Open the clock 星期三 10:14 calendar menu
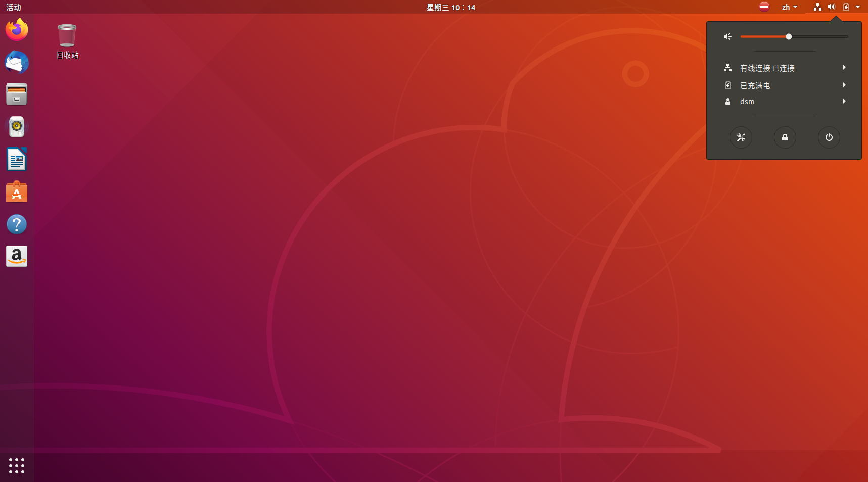Viewport: 868px width, 482px height. tap(451, 7)
